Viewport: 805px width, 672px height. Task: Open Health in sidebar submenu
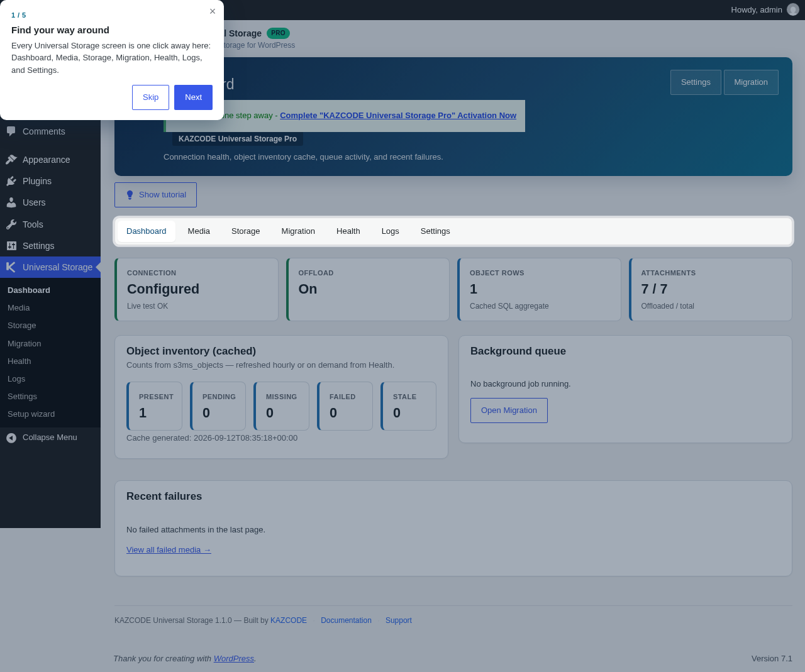50,361
